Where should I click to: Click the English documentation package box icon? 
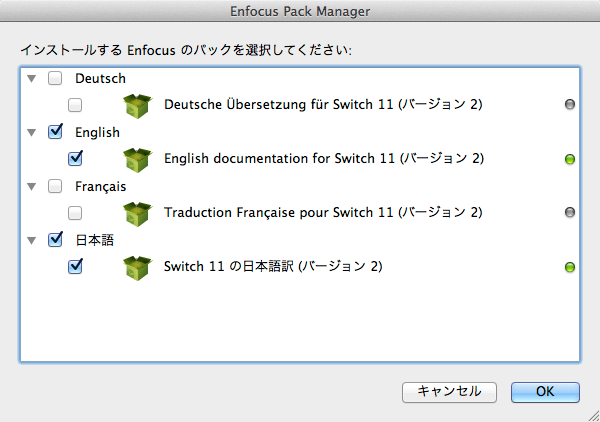[137, 160]
